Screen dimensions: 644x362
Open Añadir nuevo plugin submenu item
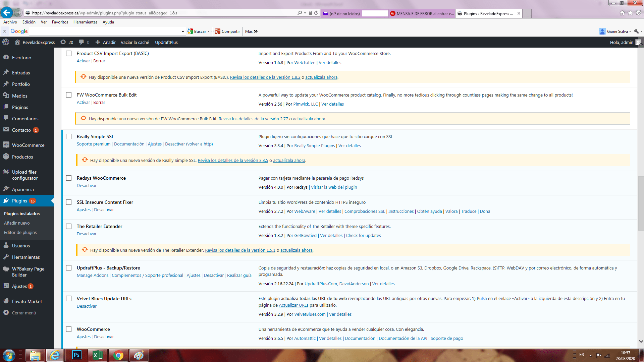(x=17, y=223)
